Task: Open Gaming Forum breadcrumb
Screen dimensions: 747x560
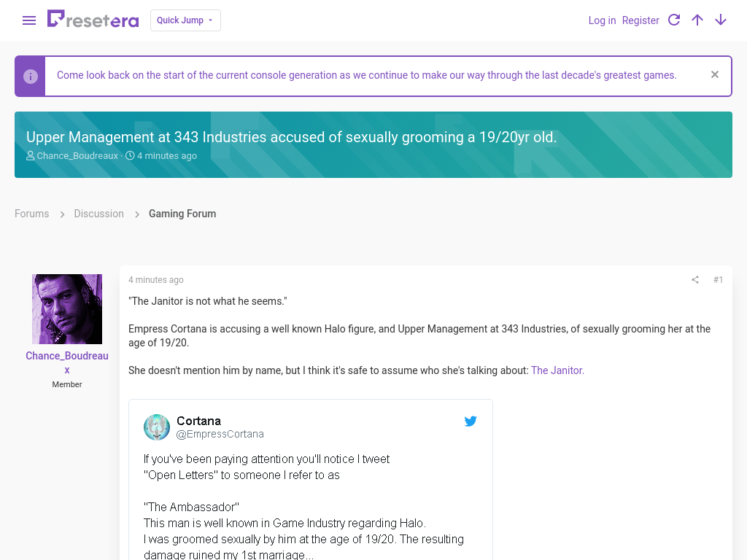Action: click(x=182, y=214)
